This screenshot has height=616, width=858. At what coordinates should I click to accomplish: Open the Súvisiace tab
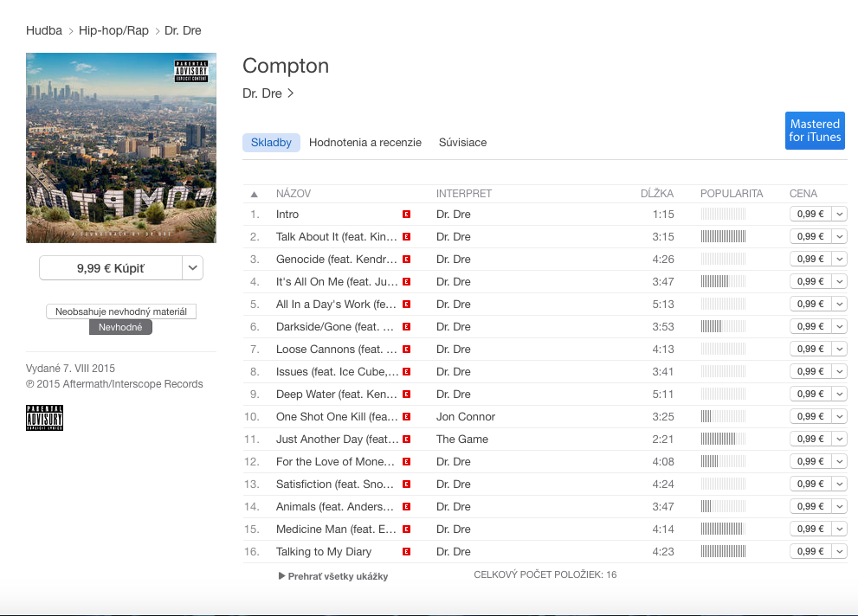click(462, 143)
